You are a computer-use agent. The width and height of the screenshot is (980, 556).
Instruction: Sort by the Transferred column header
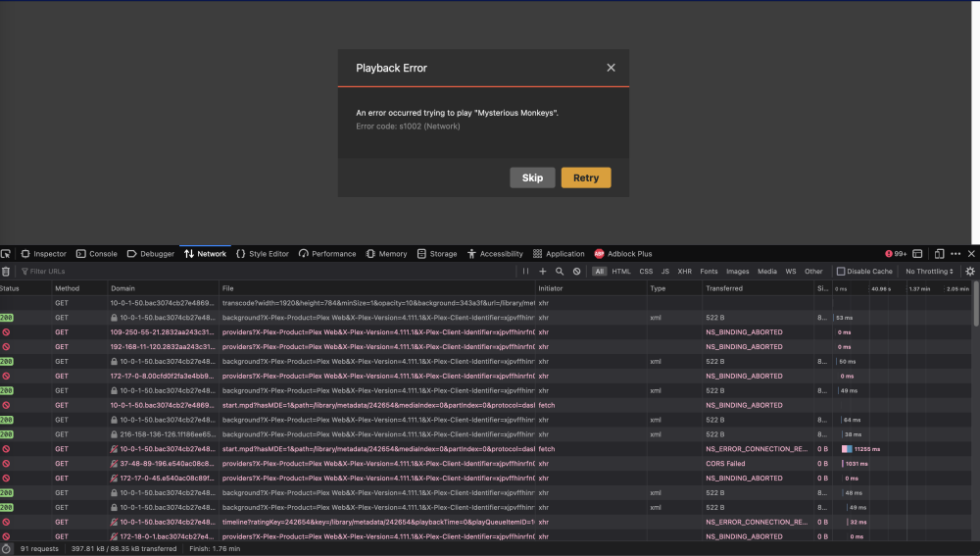point(758,288)
